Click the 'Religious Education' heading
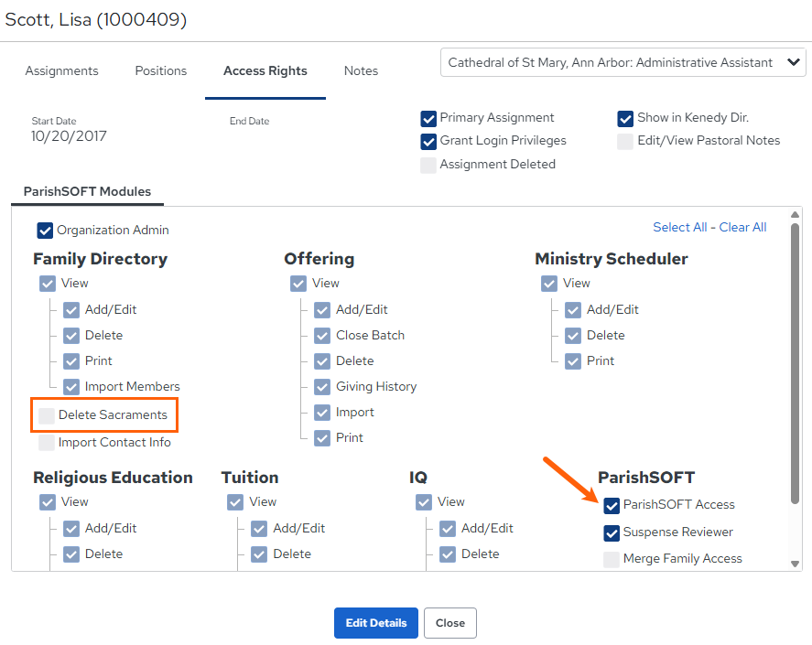The height and width of the screenshot is (645, 812). click(113, 478)
